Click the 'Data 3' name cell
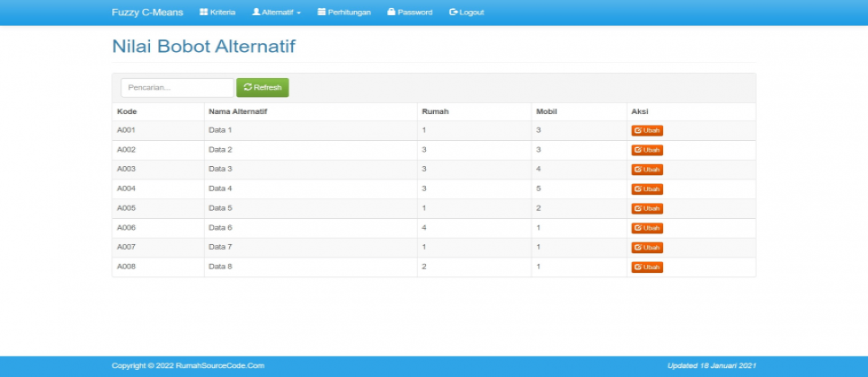The image size is (868, 377). pos(311,169)
